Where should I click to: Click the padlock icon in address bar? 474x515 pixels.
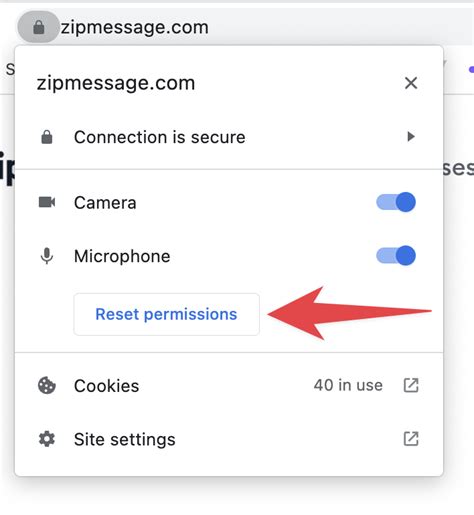point(39,27)
